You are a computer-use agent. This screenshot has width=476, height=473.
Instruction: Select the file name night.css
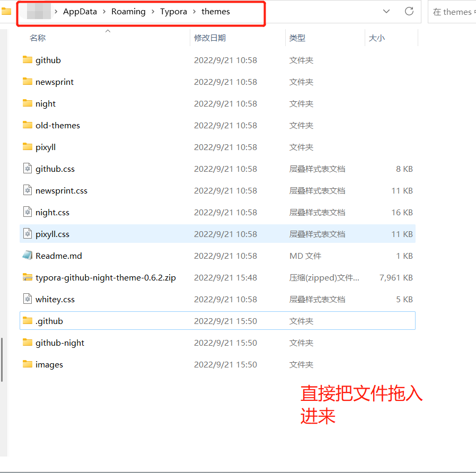point(52,213)
